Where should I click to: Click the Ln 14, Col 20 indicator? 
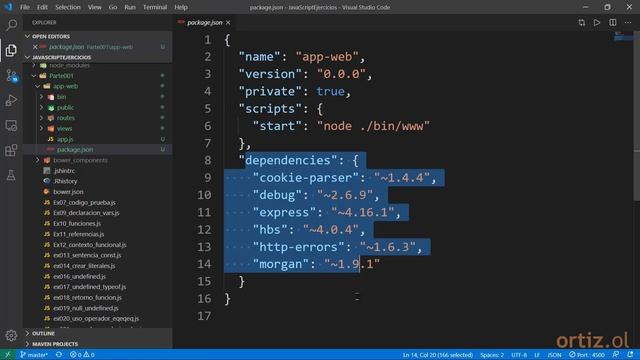pyautogui.click(x=438, y=355)
